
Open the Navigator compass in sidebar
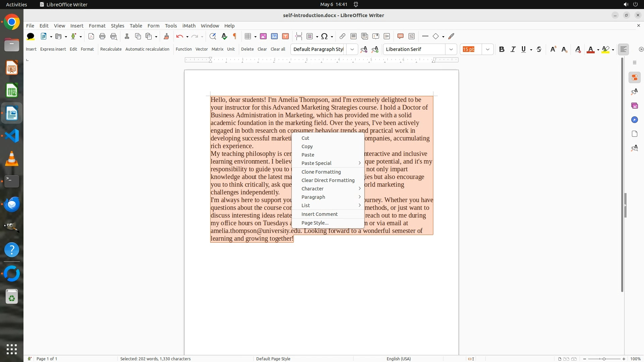(634, 120)
